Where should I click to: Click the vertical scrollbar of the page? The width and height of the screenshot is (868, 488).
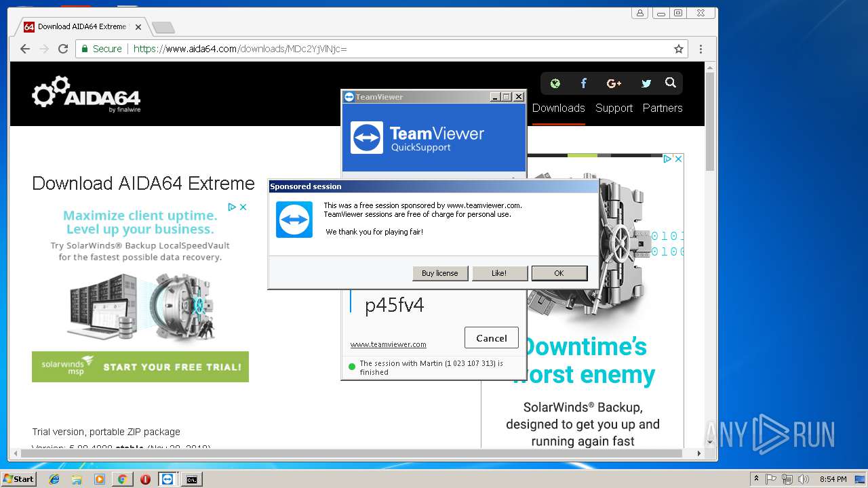(x=710, y=122)
